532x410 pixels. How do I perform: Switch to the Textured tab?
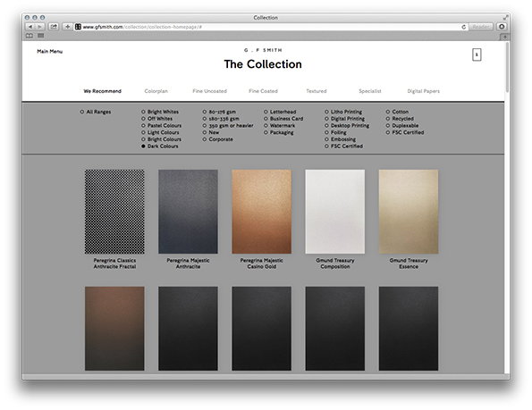pos(317,91)
